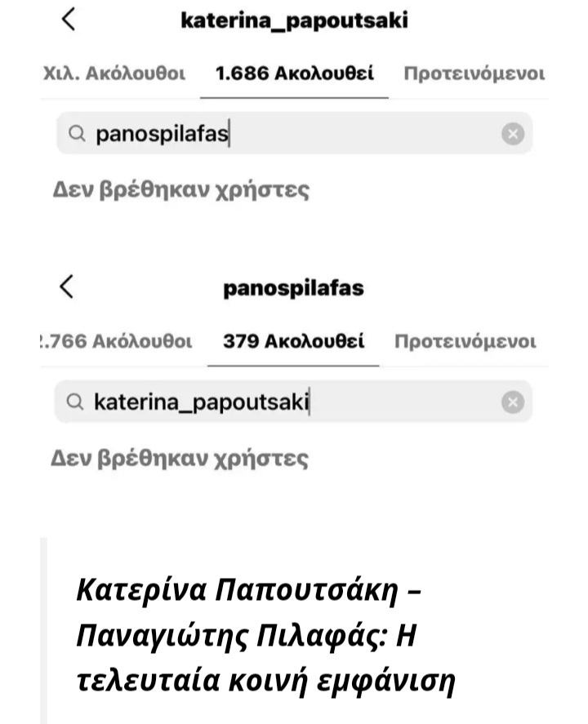Open the Κατερίνα Παπουτσάκη article headline
The image size is (588, 724).
coord(265,636)
